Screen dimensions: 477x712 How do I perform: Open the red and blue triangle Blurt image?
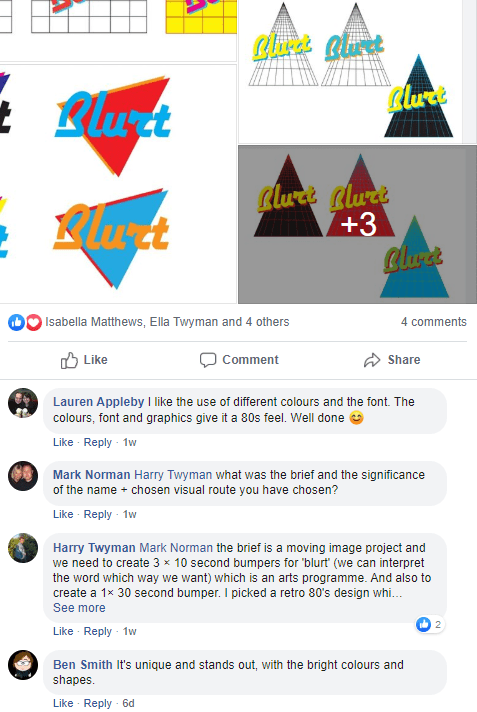[118, 184]
